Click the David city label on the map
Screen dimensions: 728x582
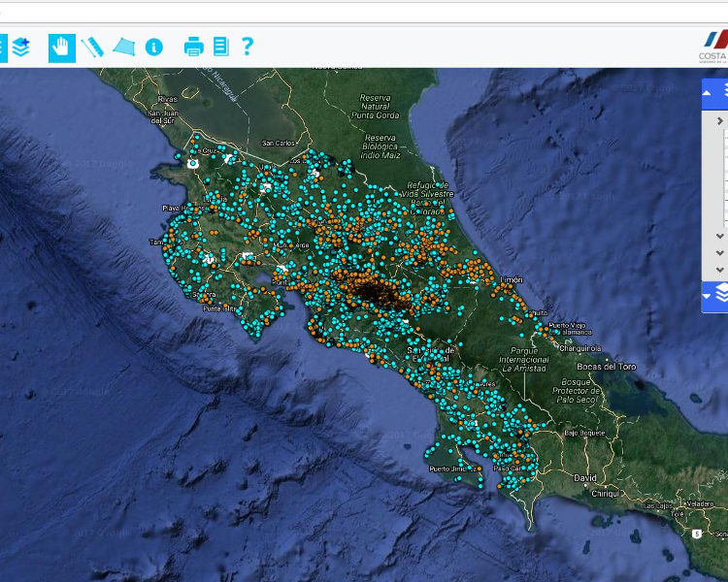click(x=584, y=478)
